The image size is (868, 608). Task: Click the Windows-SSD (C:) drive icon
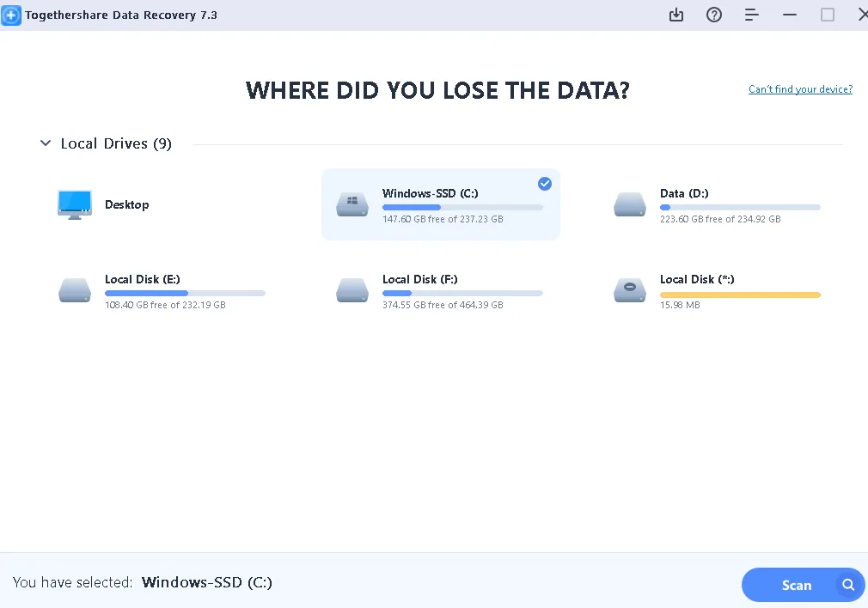pyautogui.click(x=352, y=204)
